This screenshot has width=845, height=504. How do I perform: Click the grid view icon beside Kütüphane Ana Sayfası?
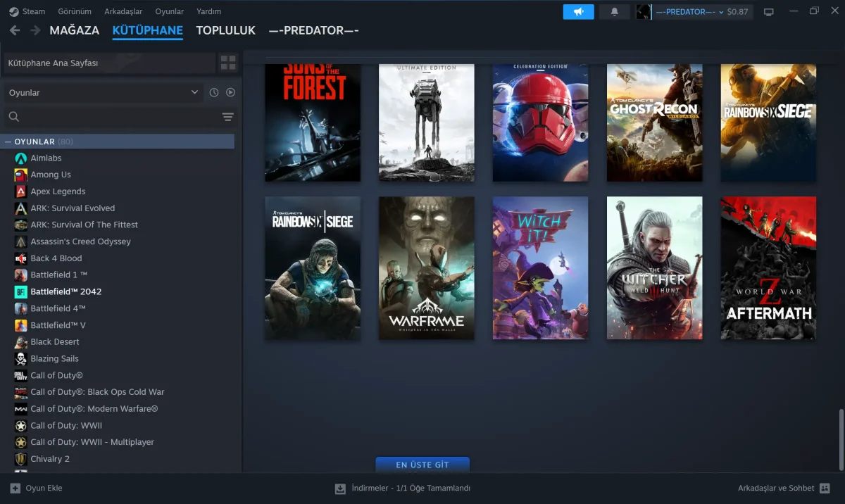pyautogui.click(x=227, y=63)
